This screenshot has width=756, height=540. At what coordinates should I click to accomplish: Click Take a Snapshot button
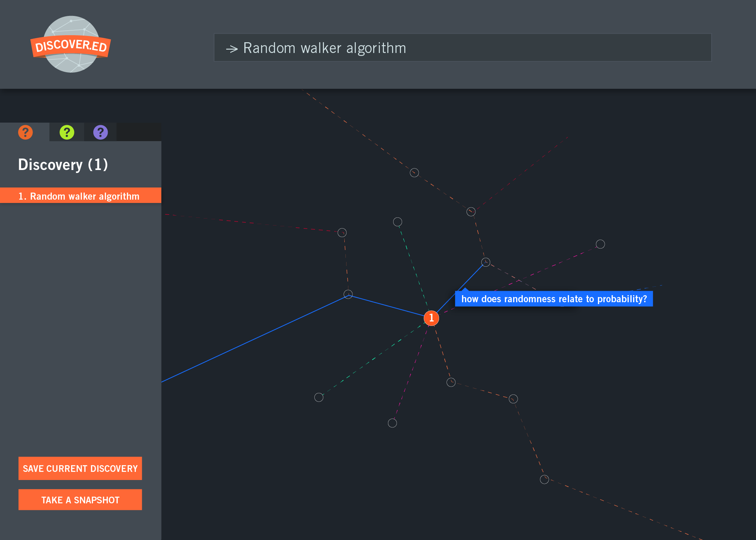coord(80,500)
